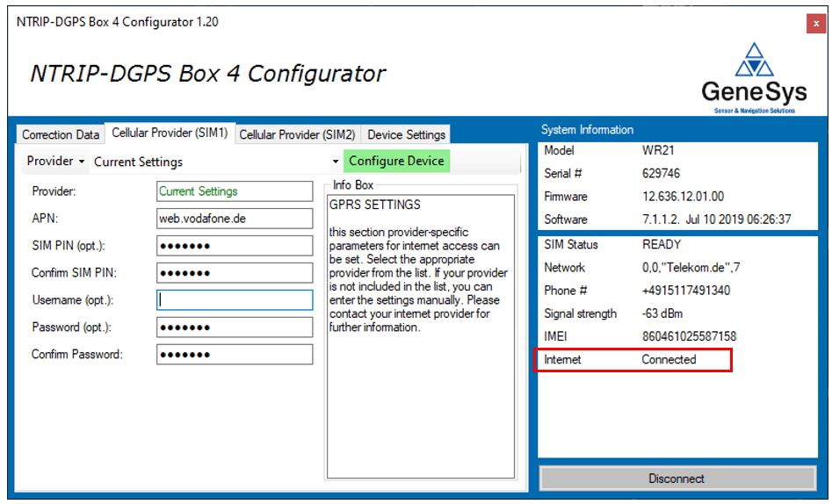832x504 pixels.
Task: Click the Confirm Password field
Action: (235, 355)
